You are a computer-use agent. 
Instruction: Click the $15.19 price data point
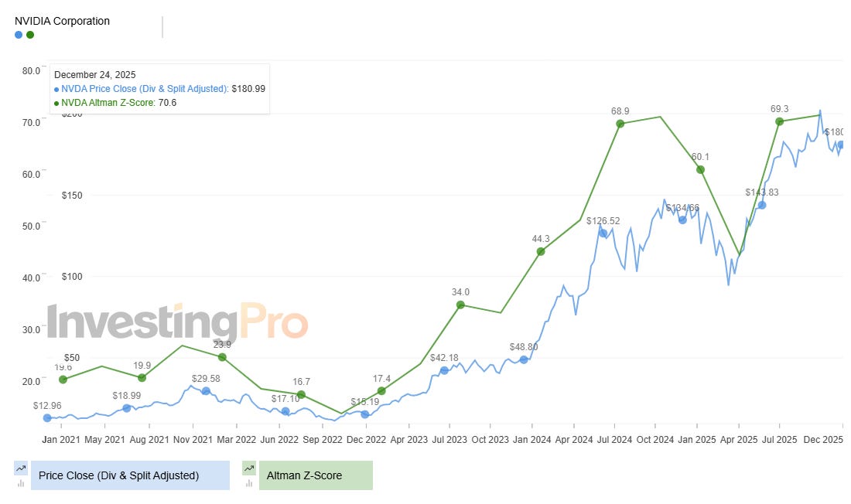click(x=364, y=414)
